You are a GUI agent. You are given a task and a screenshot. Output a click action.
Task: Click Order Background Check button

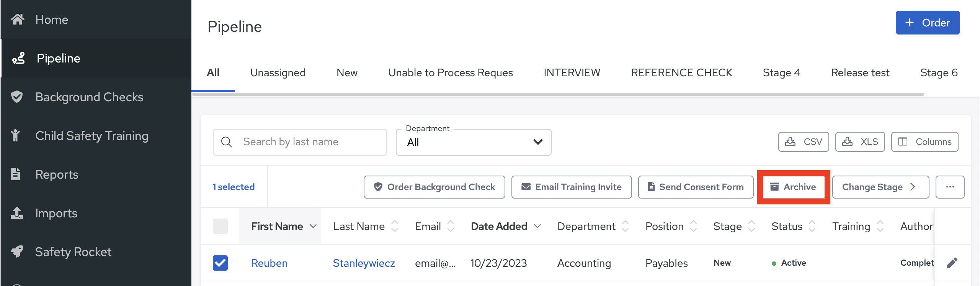click(x=434, y=187)
